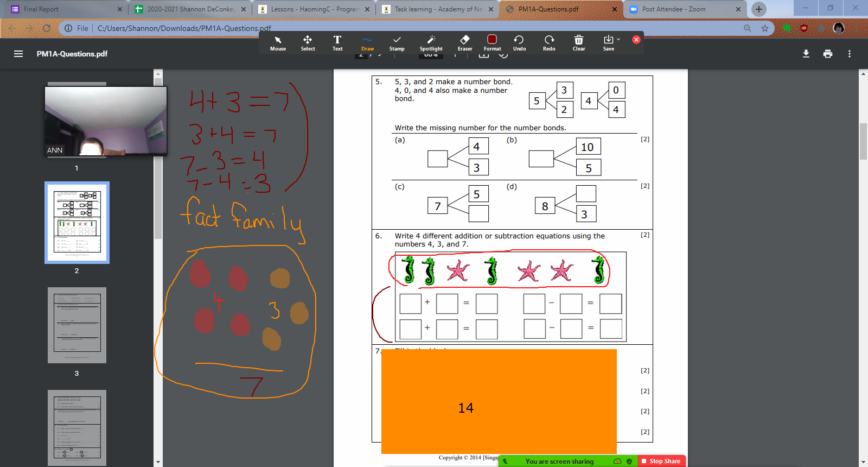This screenshot has height=467, width=868.
Task: Expand the Save dropdown arrow
Action: 618,39
